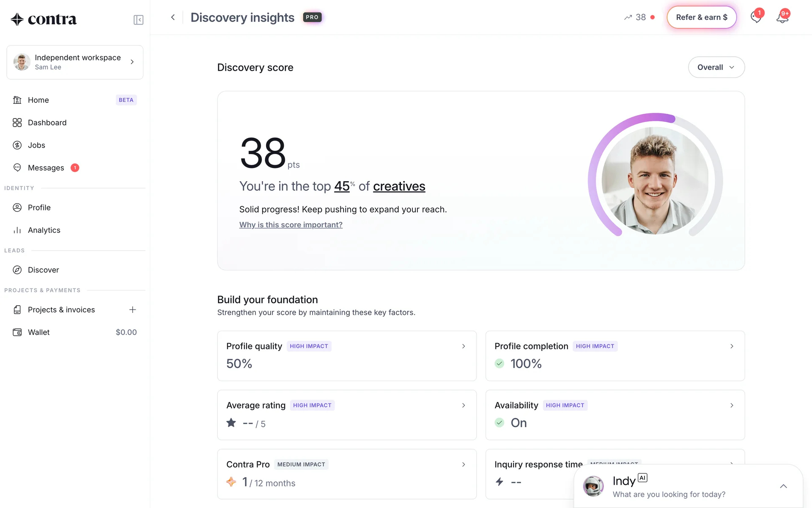The image size is (812, 508).
Task: Open Messages in the sidebar
Action: (x=46, y=168)
